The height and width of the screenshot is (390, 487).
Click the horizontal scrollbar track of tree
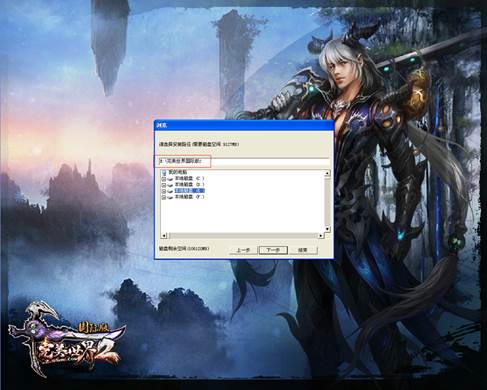242,236
